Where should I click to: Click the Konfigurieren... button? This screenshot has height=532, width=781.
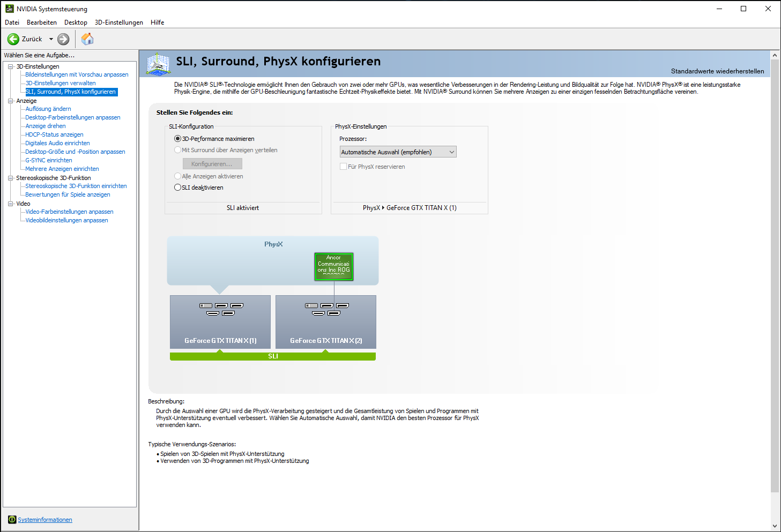pos(212,164)
